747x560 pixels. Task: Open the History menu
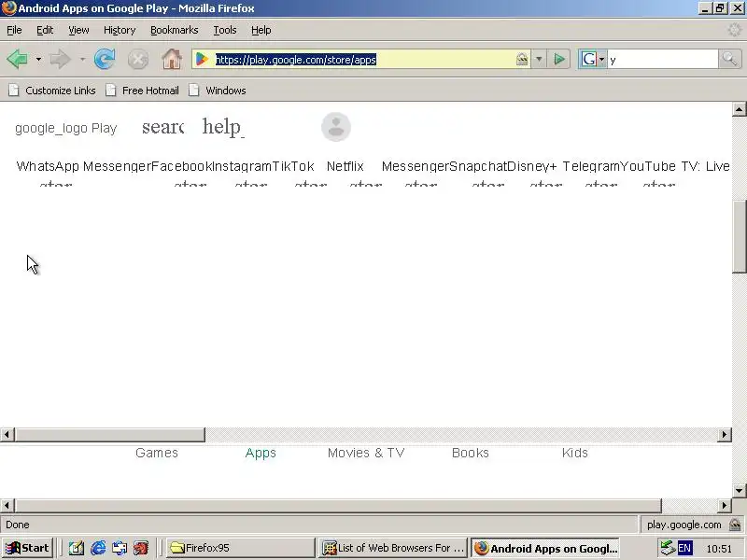120,30
